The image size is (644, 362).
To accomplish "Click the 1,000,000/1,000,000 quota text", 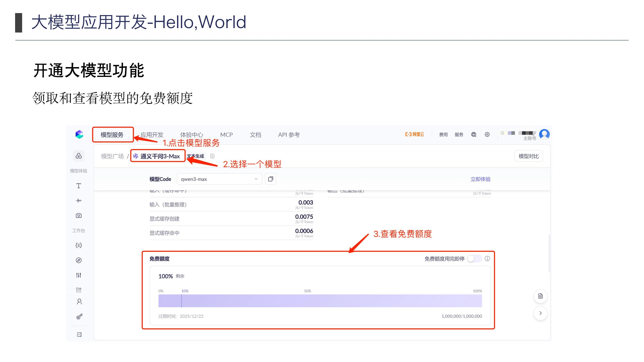I will [462, 316].
